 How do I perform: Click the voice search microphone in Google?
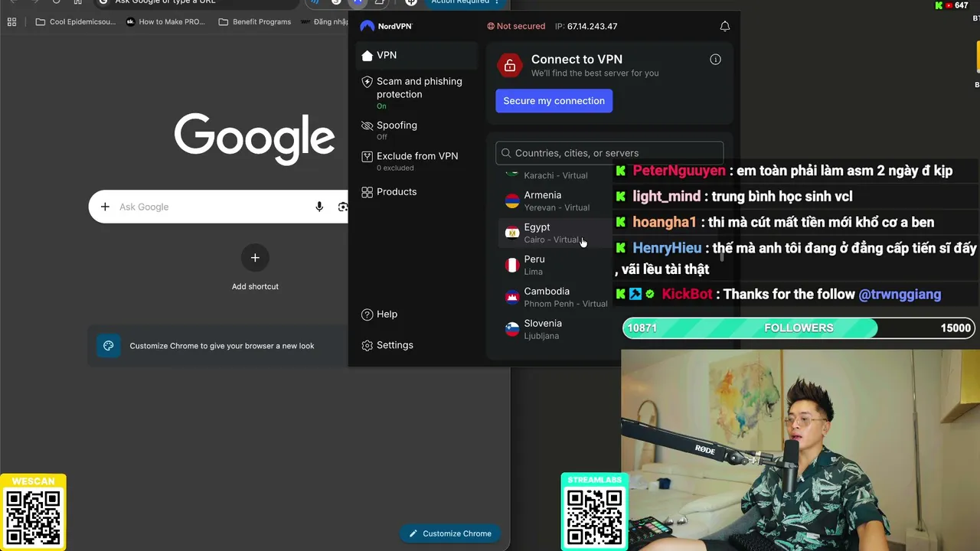(x=319, y=207)
